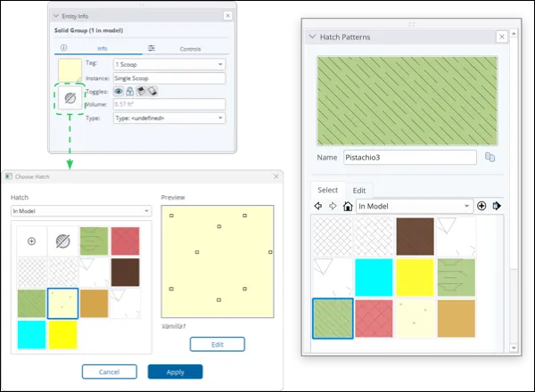Screen dimensions: 535x392
Task: Click the Name field containing Pistachio3
Action: [x=410, y=158]
